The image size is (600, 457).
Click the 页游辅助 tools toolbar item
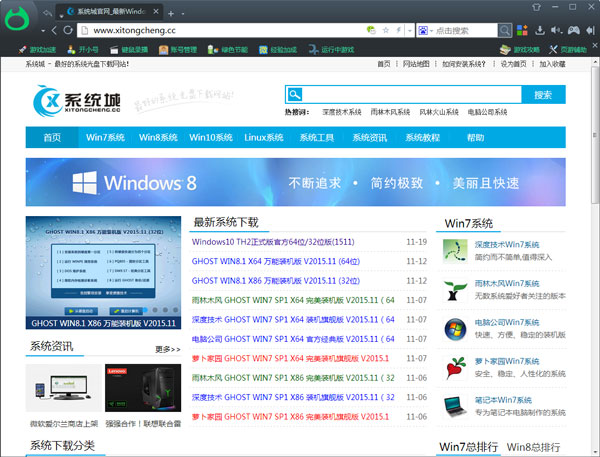tap(568, 50)
